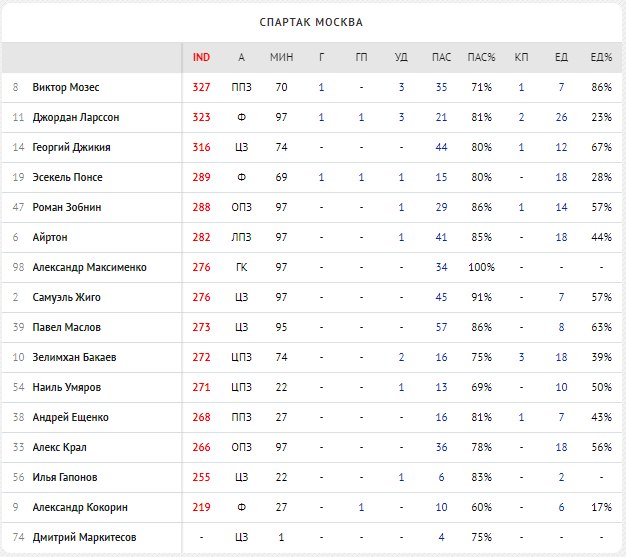Click Гапонов's duels value 2
Image resolution: width=626 pixels, height=557 pixels.
pos(561,477)
